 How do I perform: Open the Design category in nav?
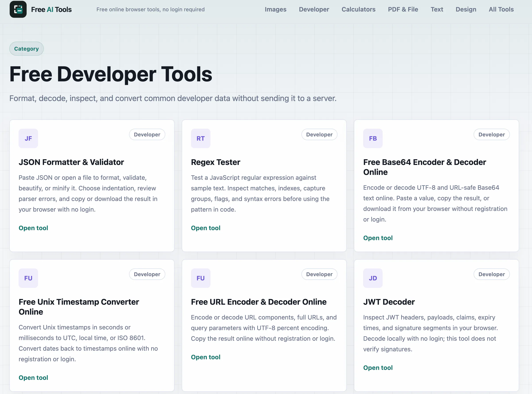(466, 9)
